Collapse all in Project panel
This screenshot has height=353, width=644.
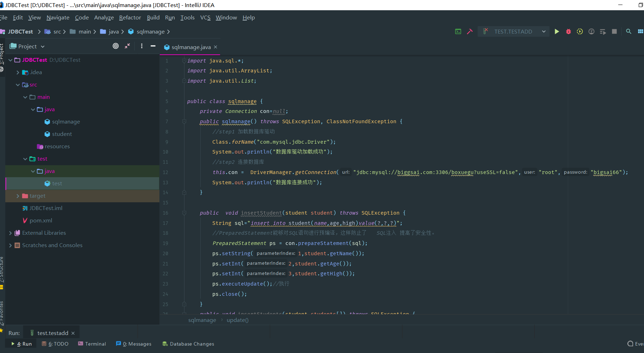(127, 46)
